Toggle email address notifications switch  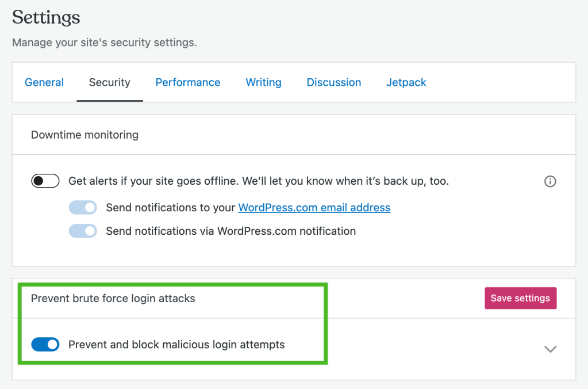click(x=83, y=208)
